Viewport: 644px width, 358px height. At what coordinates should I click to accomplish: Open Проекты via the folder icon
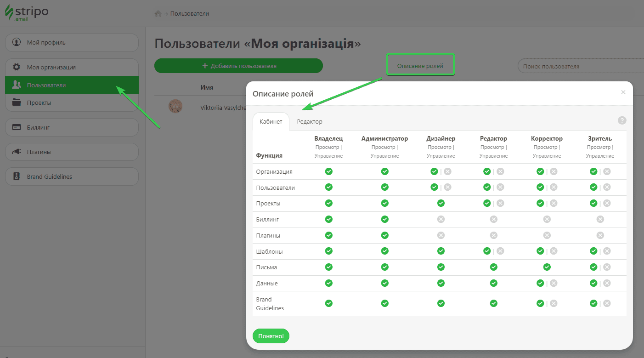[x=17, y=102]
